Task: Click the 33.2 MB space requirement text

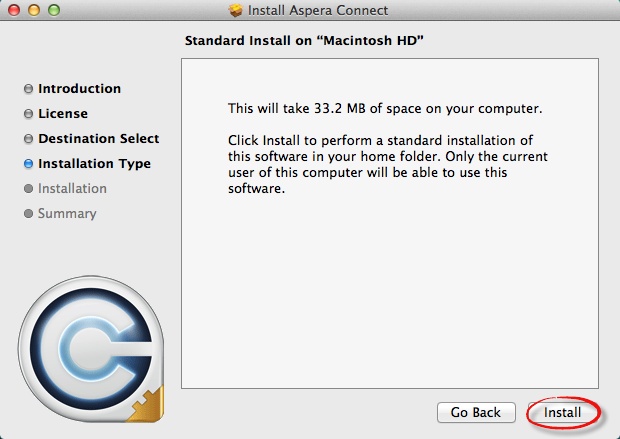Action: (384, 108)
